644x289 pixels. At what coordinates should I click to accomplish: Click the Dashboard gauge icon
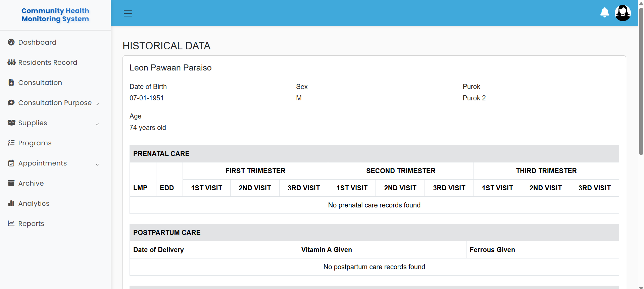pos(11,42)
